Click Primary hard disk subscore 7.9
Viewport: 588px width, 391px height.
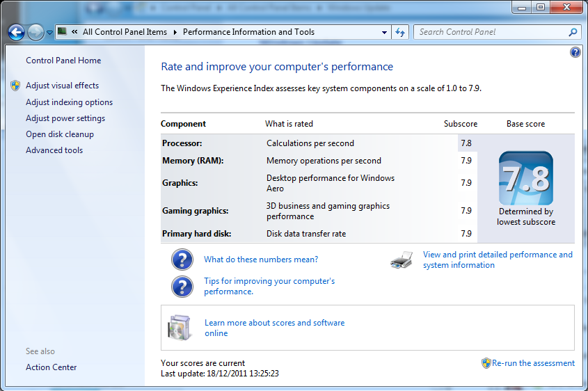466,234
